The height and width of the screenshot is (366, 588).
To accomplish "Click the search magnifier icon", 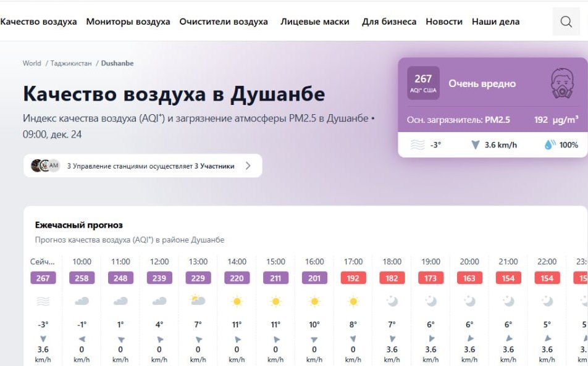I will coord(566,22).
